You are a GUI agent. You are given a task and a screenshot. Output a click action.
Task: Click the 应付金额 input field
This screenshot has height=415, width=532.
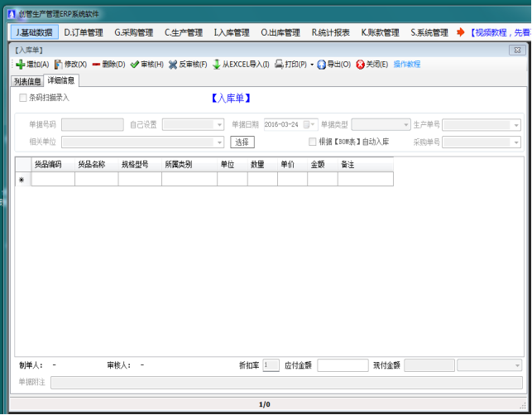point(343,365)
